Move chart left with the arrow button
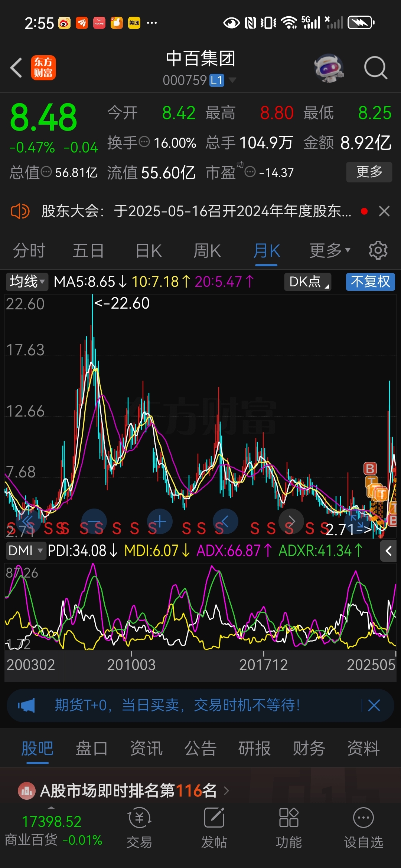Screen dimensions: 401x868 pyautogui.click(x=225, y=521)
